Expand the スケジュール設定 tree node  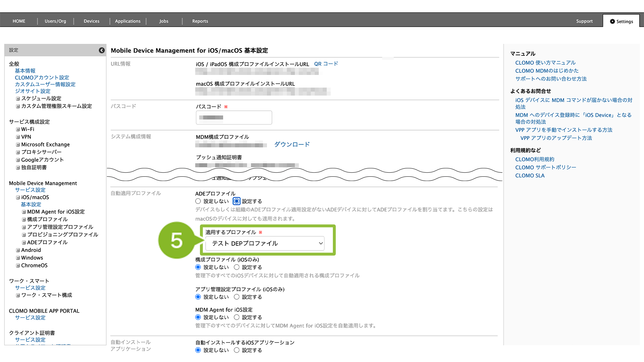point(18,98)
